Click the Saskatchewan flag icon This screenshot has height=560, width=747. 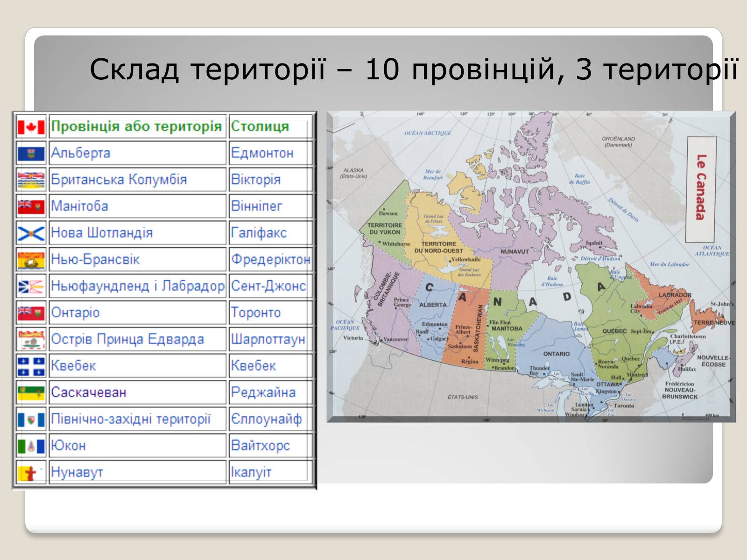[31, 393]
